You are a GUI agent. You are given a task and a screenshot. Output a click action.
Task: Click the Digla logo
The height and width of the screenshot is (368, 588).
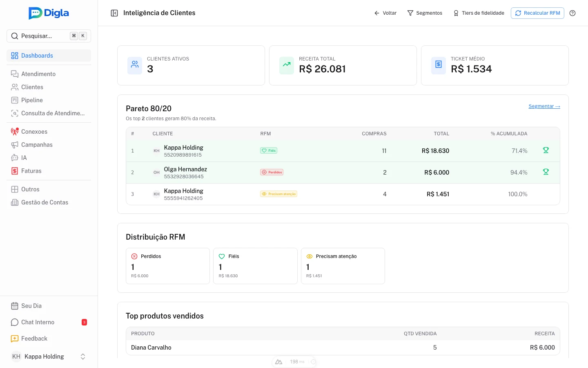(49, 13)
